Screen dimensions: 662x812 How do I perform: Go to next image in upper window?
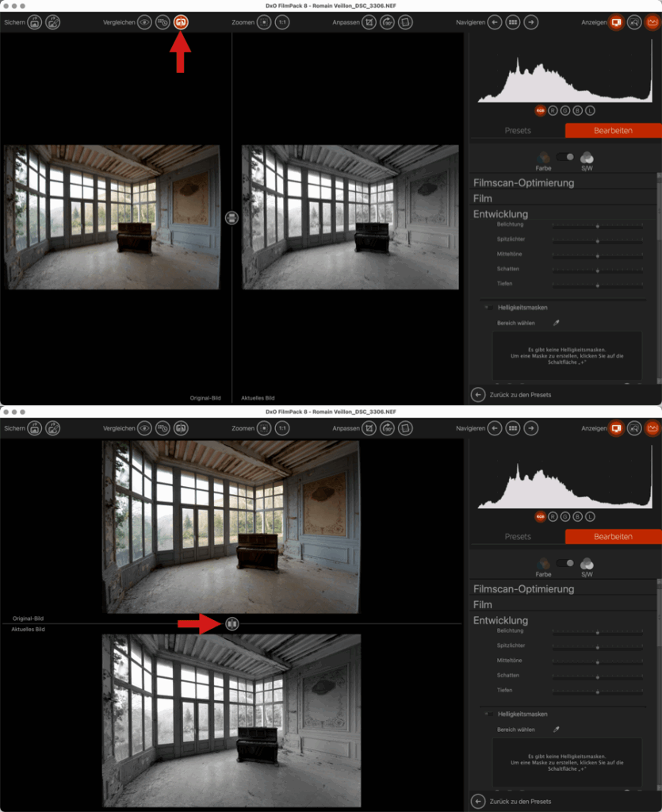531,22
